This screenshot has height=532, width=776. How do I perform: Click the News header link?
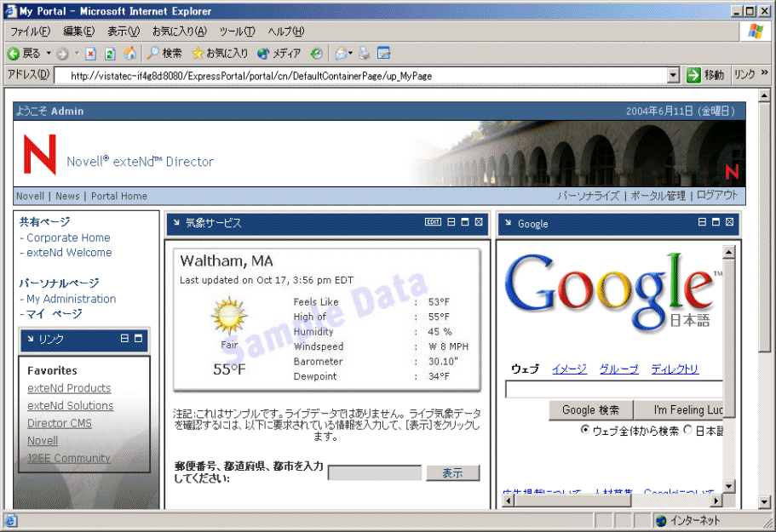tap(67, 196)
